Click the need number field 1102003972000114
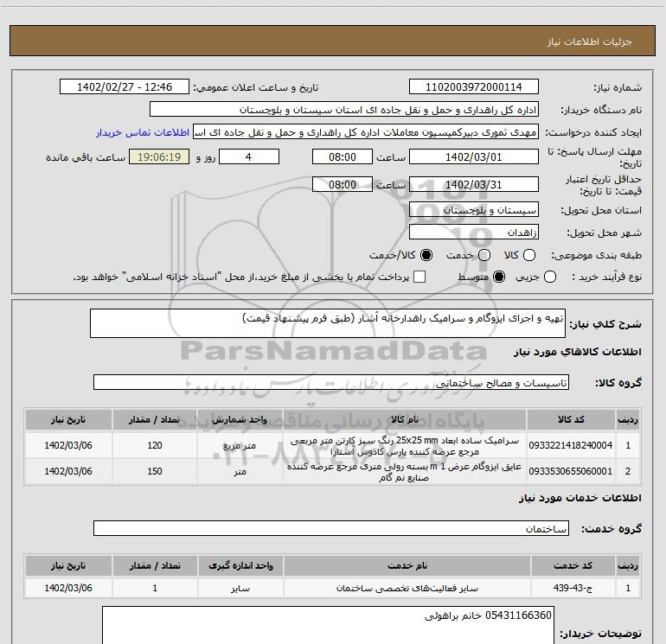This screenshot has height=644, width=666. pos(474,86)
